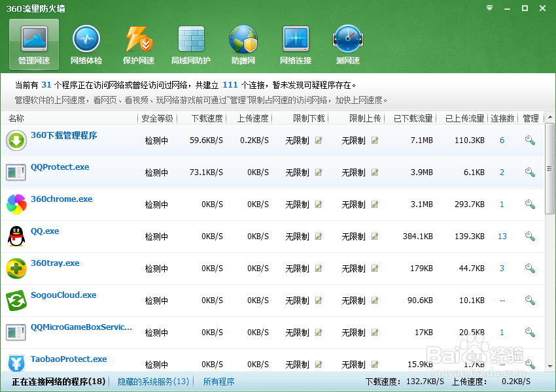Open manage wrench for SogouCloud.exe
The image size is (556, 392).
point(530,301)
